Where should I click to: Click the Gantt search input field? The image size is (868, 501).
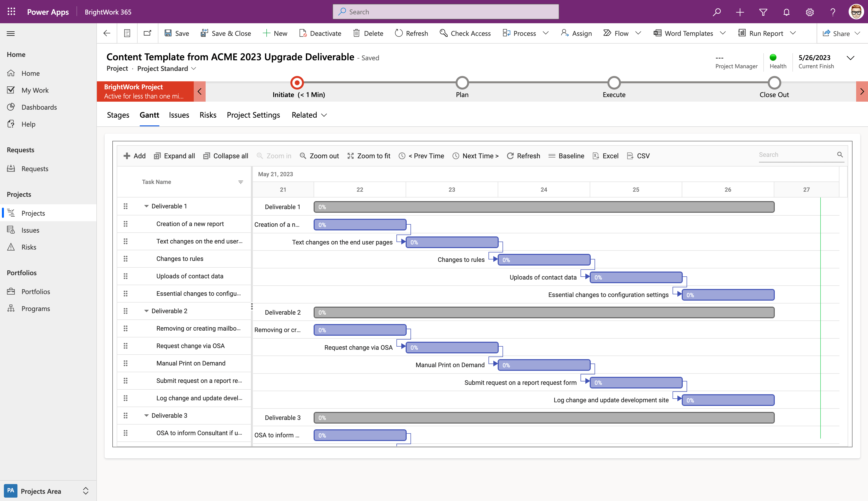coord(797,155)
